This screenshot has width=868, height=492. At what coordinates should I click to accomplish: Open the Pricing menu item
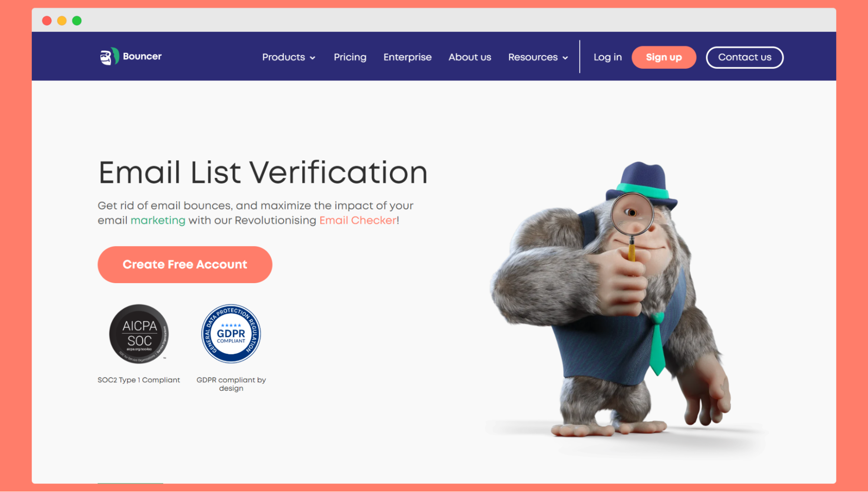point(350,57)
